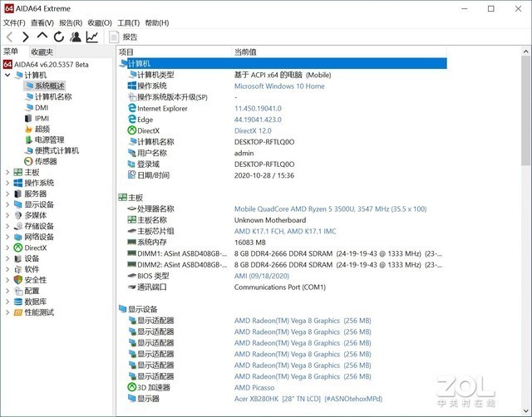The width and height of the screenshot is (532, 417).
Task: Click the back navigation arrow icon
Action: pyautogui.click(x=9, y=37)
